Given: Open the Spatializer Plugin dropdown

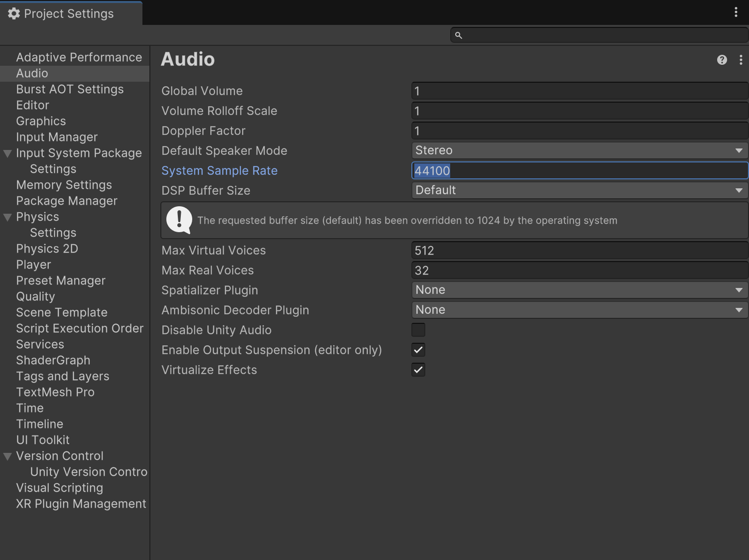Looking at the screenshot, I should point(579,290).
